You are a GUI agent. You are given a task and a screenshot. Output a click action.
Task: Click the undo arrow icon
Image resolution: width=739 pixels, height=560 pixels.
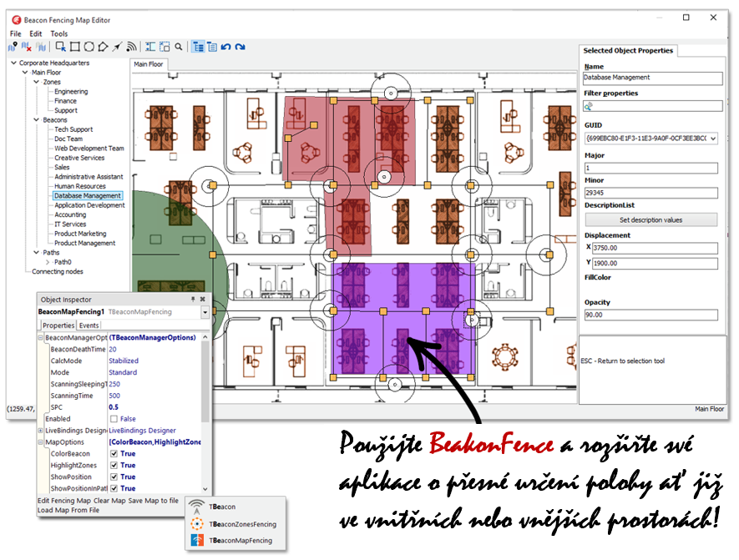tap(226, 47)
